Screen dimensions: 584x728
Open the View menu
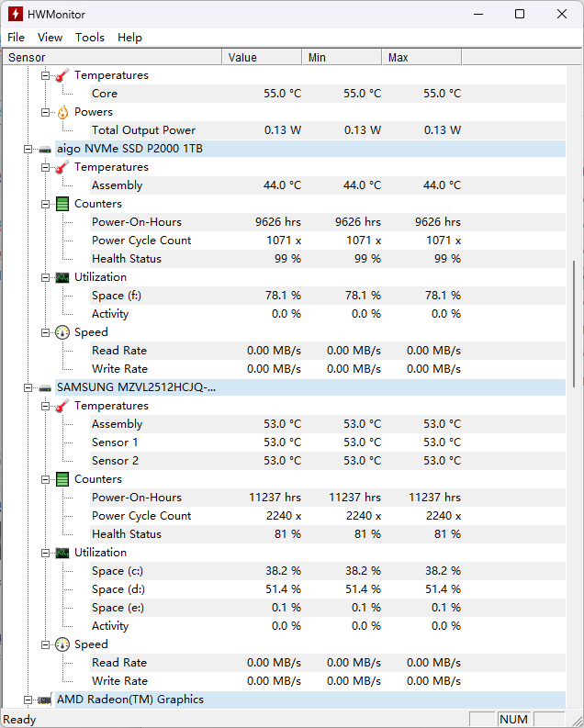50,38
